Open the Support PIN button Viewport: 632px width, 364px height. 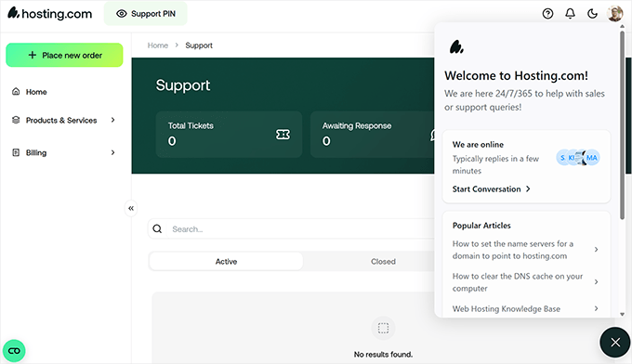146,14
